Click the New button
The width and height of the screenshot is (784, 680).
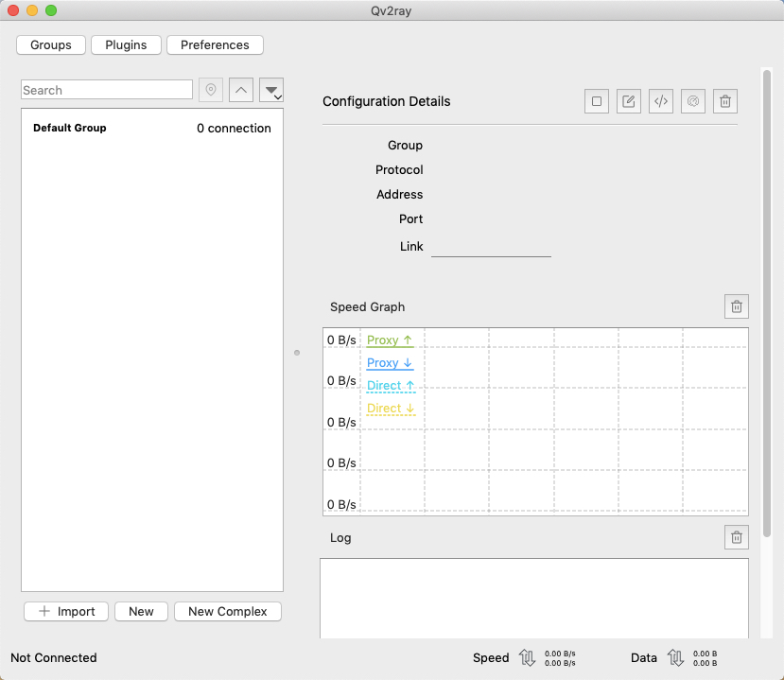click(141, 612)
